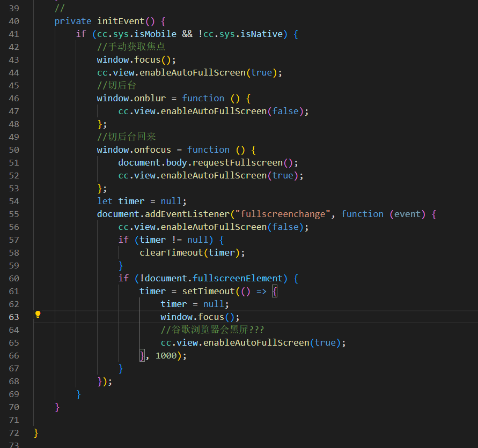Click 'enableAutoFullScreen(true)' on line 52
This screenshot has width=478, height=448.
(x=230, y=175)
